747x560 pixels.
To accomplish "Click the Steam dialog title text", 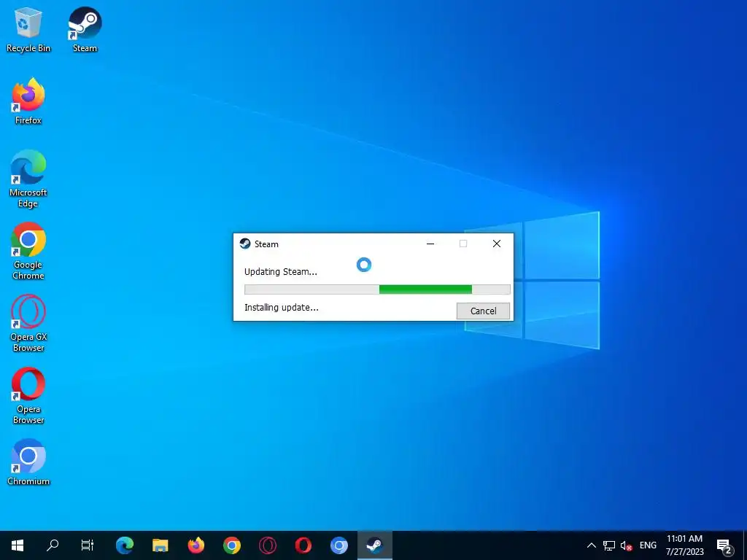I will point(266,244).
